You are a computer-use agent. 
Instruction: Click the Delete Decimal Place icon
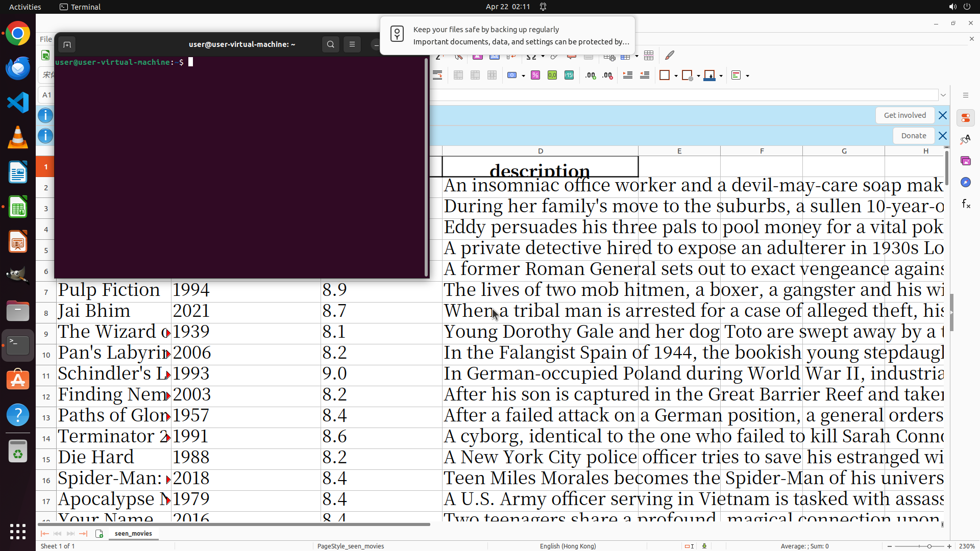(607, 76)
